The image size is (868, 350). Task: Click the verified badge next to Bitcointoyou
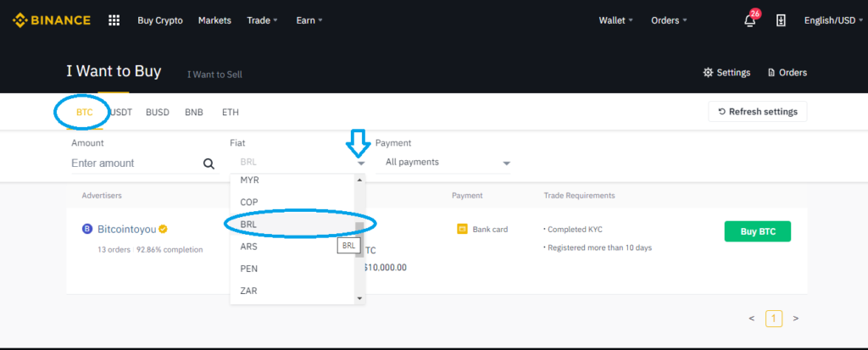[164, 230]
